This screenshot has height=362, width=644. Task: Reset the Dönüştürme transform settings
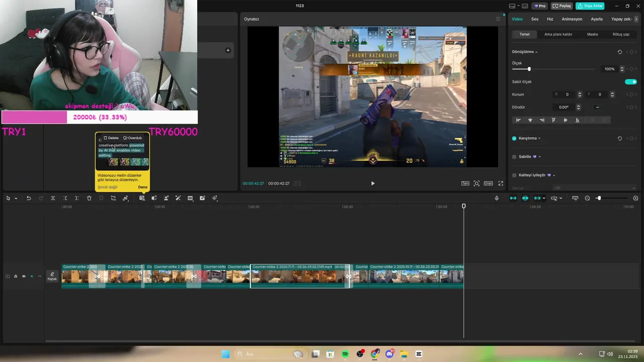pos(619,52)
